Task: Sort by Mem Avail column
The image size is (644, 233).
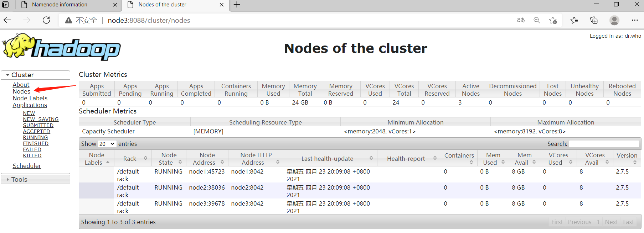Action: pyautogui.click(x=534, y=162)
